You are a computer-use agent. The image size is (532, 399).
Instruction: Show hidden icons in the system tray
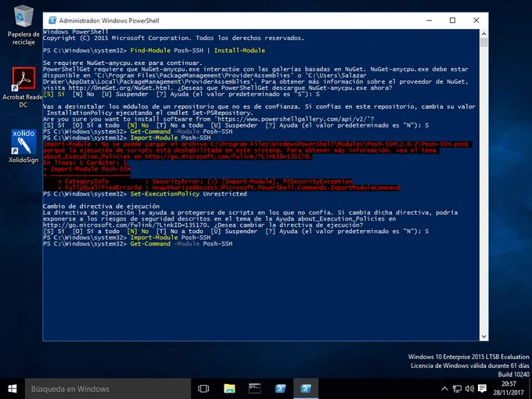444,389
